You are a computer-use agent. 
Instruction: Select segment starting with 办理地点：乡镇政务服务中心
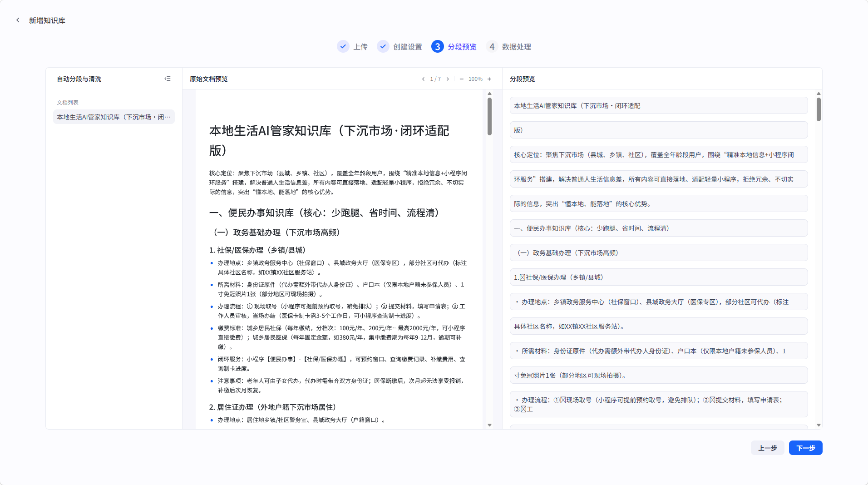click(x=659, y=302)
